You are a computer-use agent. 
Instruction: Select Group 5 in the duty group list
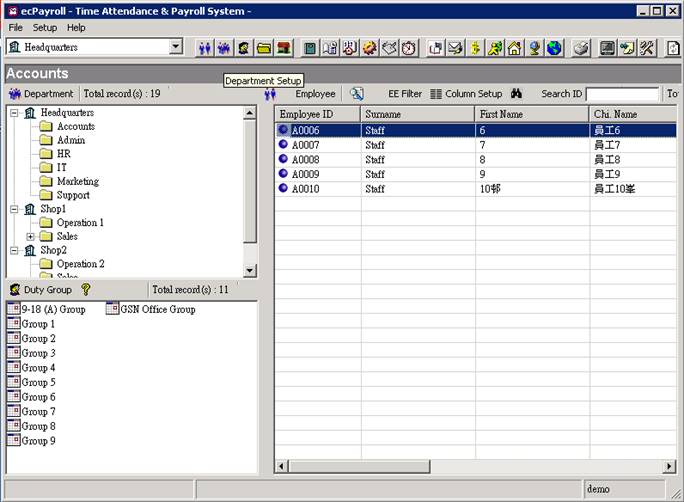(x=32, y=382)
